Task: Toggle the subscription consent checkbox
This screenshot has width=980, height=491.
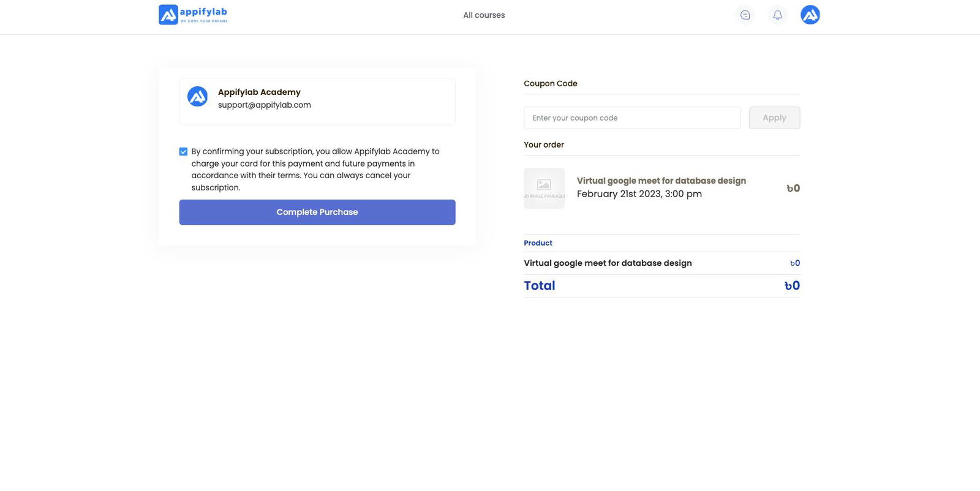Action: 183,152
